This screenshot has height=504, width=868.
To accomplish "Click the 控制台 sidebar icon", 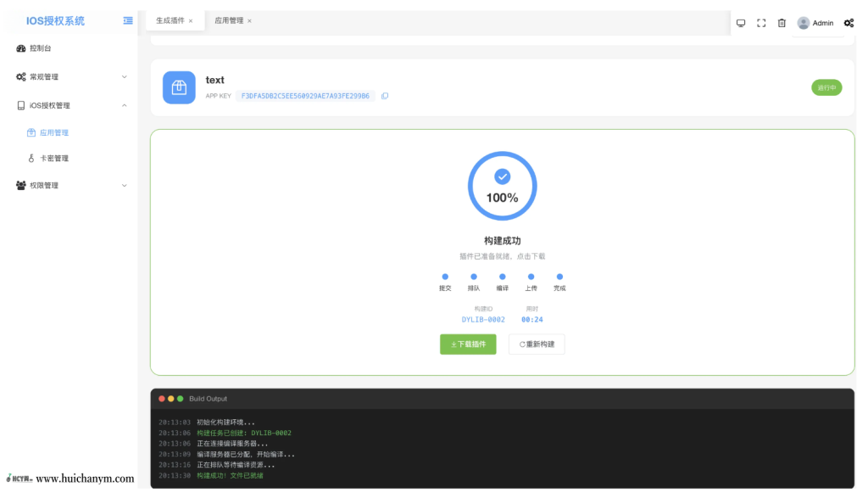I will 20,48.
